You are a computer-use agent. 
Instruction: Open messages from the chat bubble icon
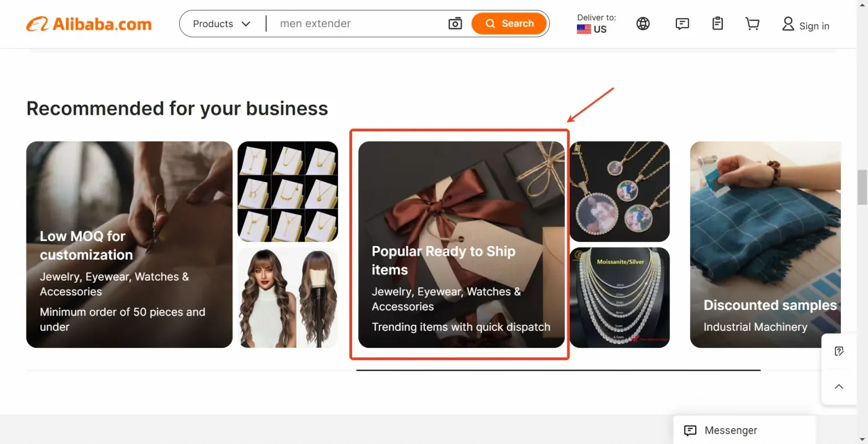(x=682, y=24)
